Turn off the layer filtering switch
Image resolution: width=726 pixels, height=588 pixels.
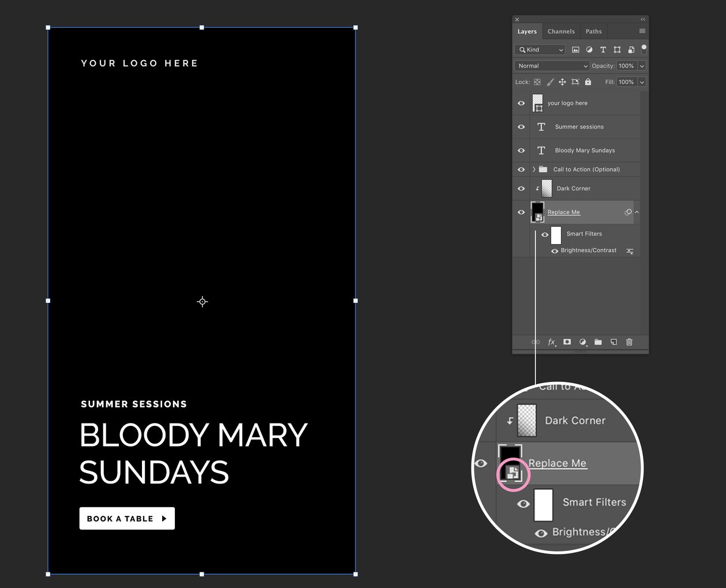644,50
